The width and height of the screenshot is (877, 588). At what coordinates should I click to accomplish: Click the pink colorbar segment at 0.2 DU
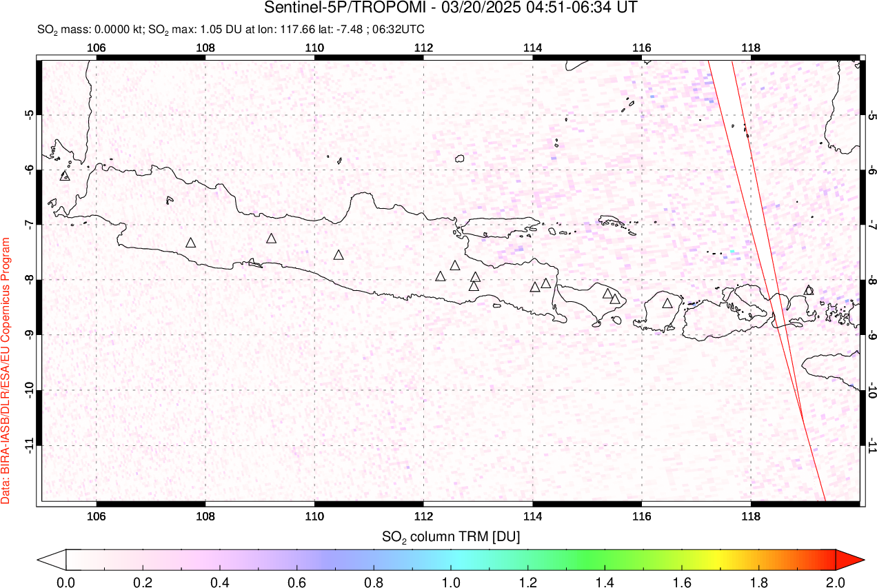[143, 559]
